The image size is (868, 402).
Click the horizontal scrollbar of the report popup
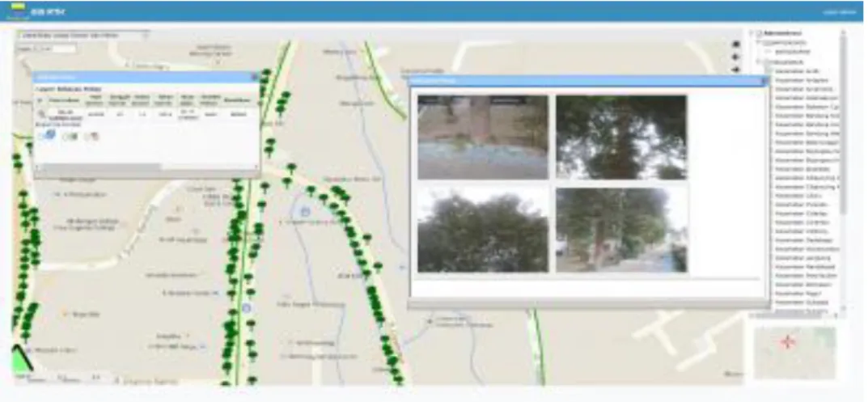point(146,167)
